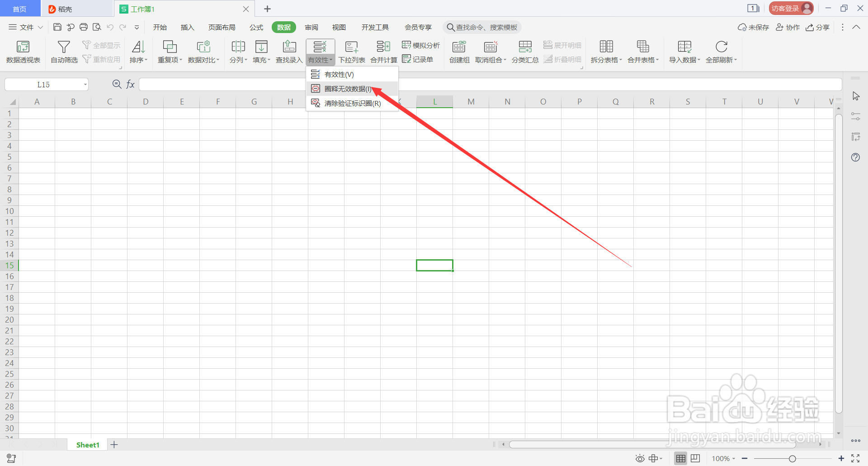This screenshot has height=466, width=868.
Task: Open 数据对比 data comparison tool
Action: pyautogui.click(x=203, y=52)
